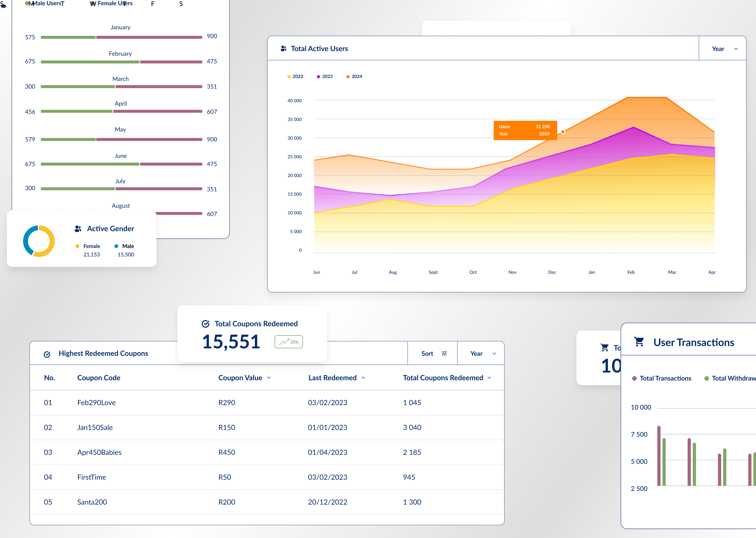756x538 pixels.
Task: Toggle the 2023 series legend dot
Action: (x=318, y=77)
